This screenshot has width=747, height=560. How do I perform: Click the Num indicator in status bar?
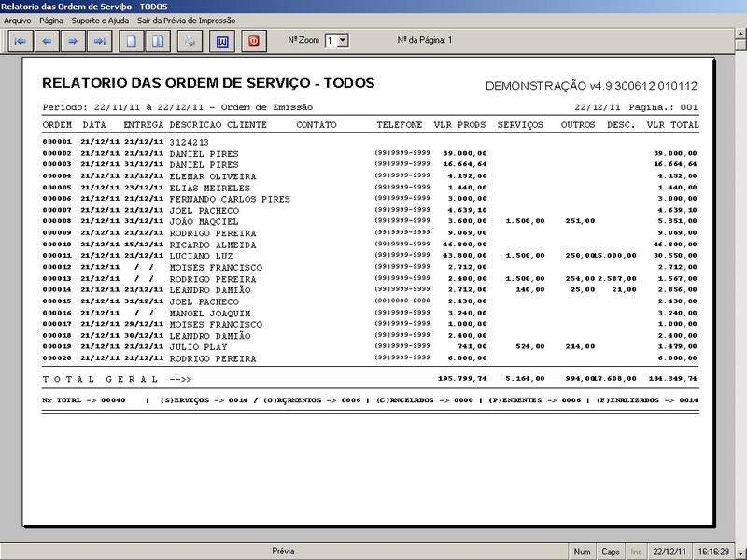[582, 552]
